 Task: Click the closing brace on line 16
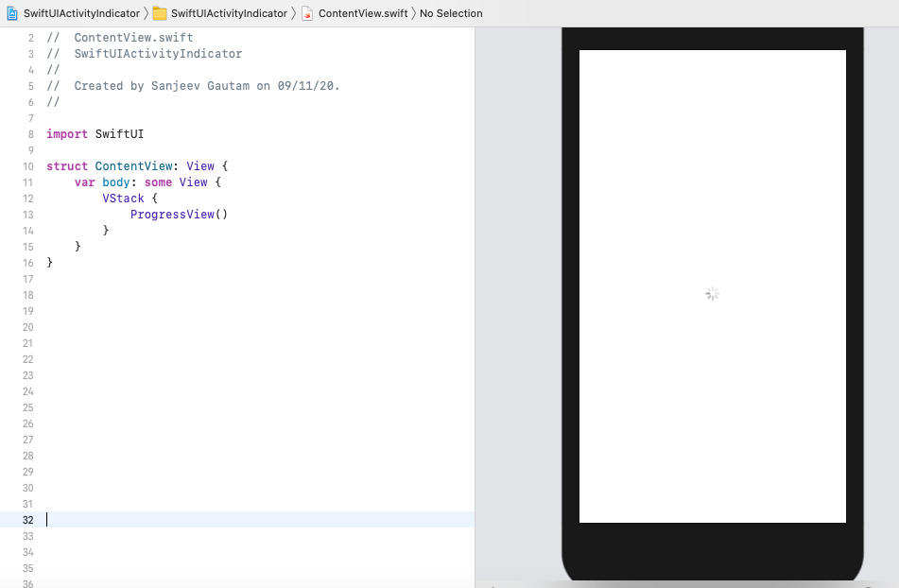(x=50, y=263)
